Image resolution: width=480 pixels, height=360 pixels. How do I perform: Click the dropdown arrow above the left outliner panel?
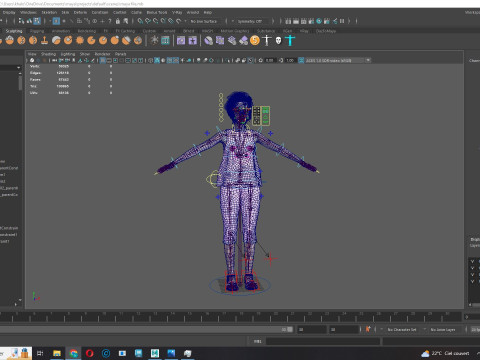tap(18, 68)
